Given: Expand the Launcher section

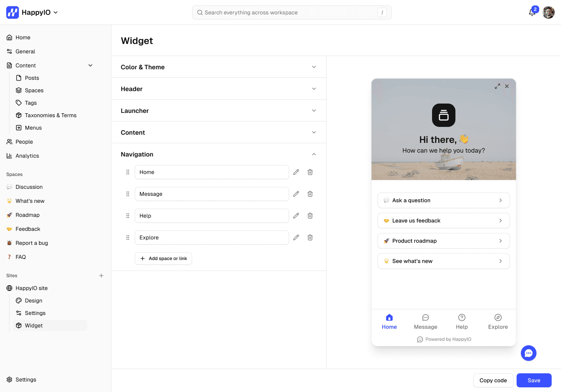Looking at the screenshot, I should [x=219, y=111].
